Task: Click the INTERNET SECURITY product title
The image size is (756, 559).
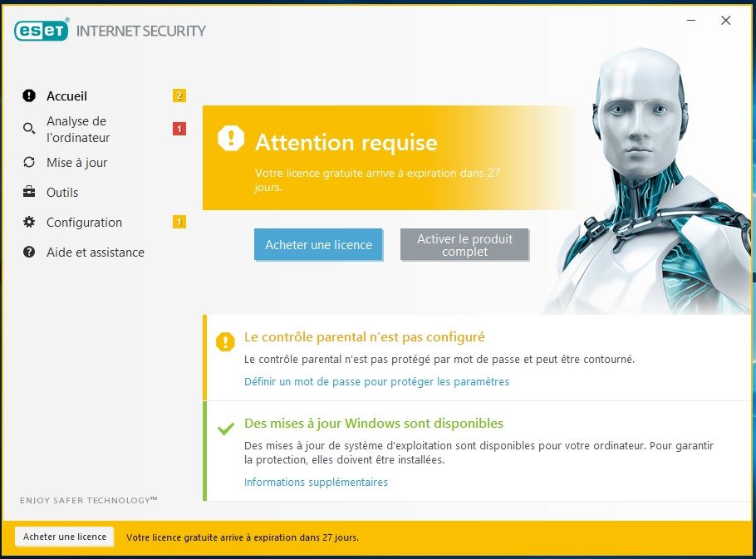Action: pos(140,31)
